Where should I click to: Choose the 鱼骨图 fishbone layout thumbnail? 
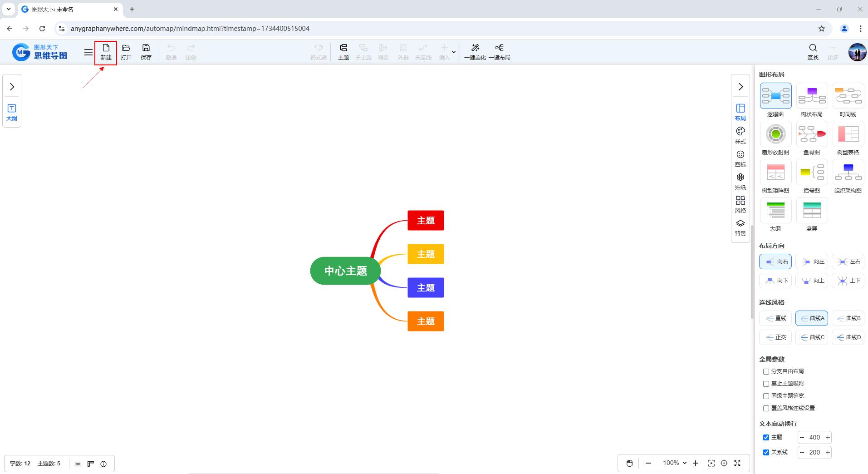(812, 134)
